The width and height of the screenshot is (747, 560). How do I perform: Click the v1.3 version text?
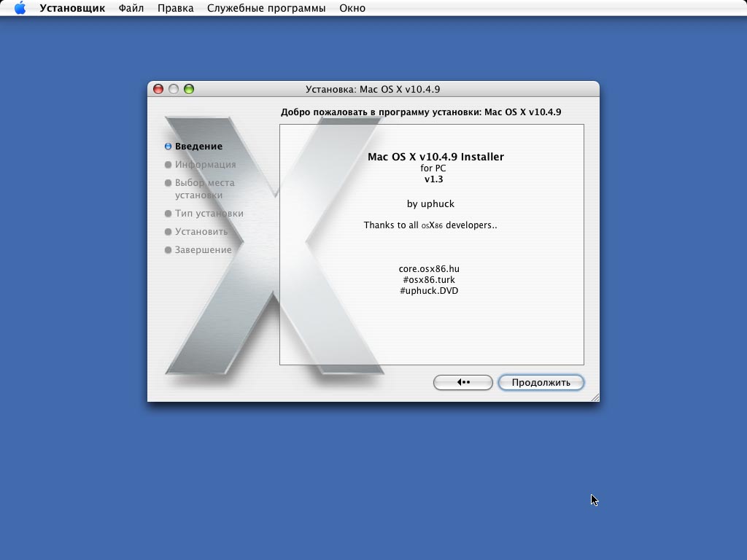click(433, 179)
